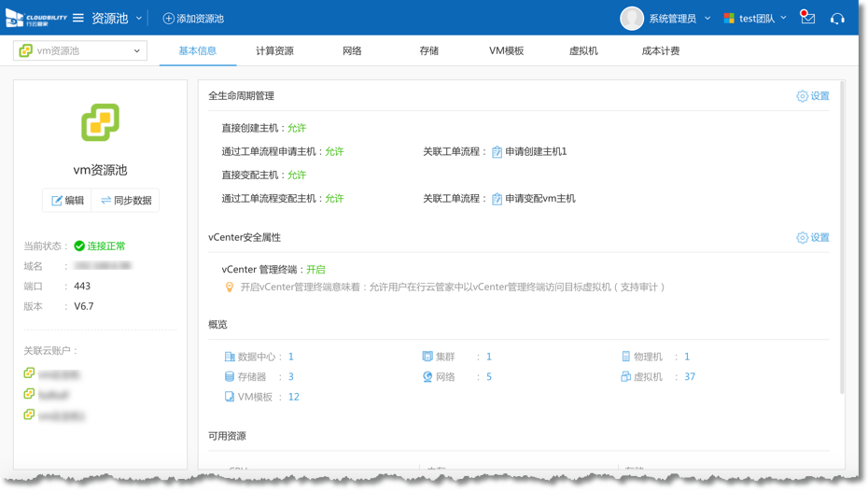Click the first linked cloud account icon
Viewport: 868px width, 491px height.
point(30,373)
